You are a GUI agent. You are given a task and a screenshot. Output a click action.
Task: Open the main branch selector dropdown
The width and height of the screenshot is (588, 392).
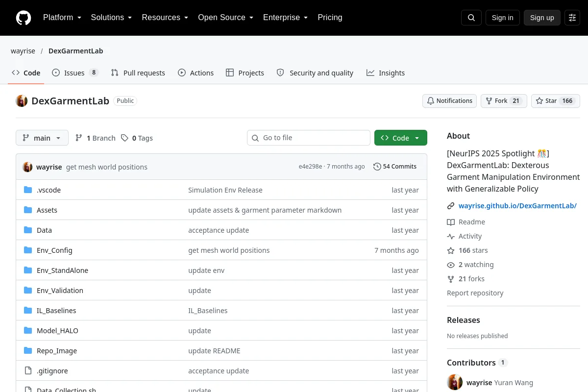coord(42,138)
